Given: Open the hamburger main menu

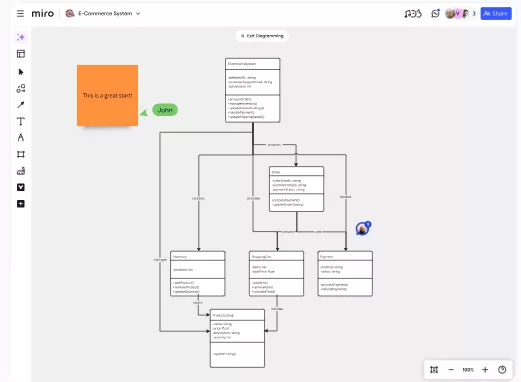Looking at the screenshot, I should click(x=20, y=14).
